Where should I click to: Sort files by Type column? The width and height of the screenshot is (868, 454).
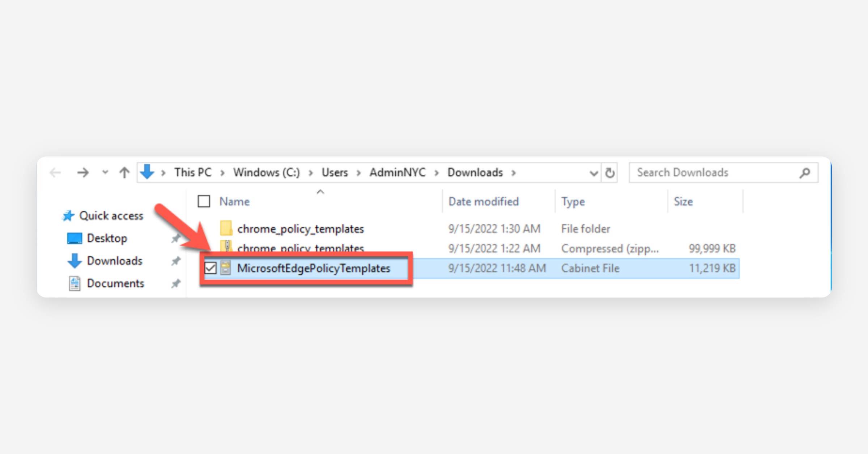click(x=573, y=201)
